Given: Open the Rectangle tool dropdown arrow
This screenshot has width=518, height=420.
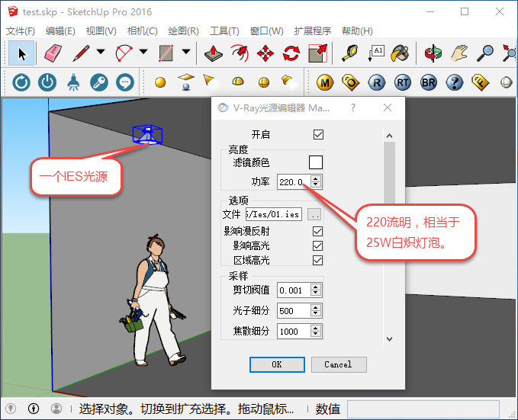Looking at the screenshot, I should coord(186,52).
